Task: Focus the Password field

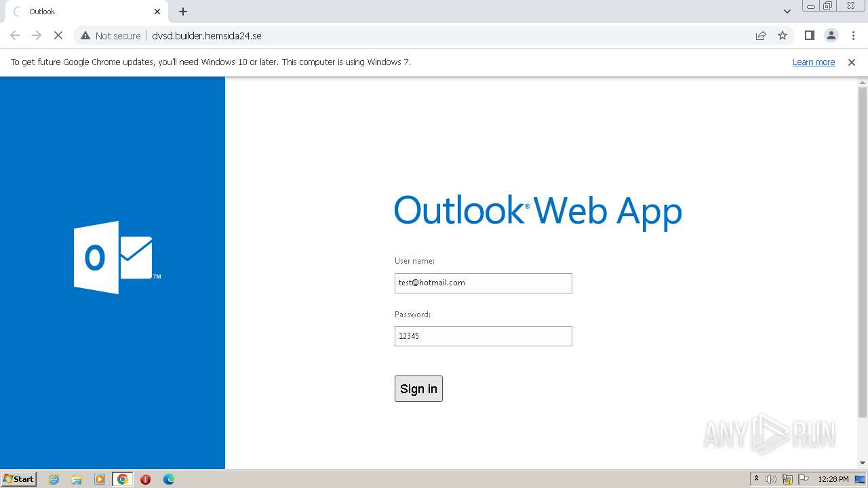Action: 484,336
